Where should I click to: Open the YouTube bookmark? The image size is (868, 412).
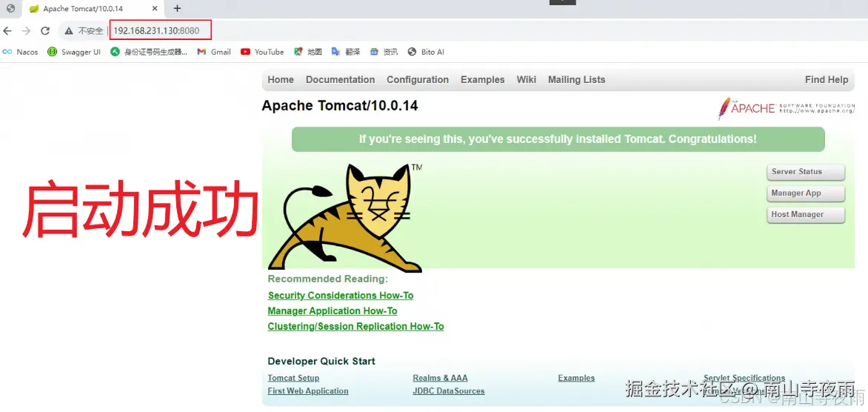pos(262,52)
